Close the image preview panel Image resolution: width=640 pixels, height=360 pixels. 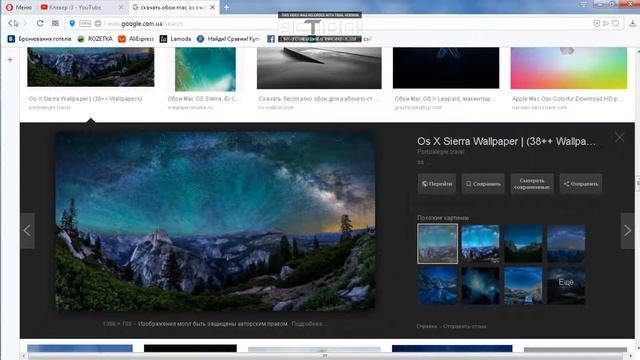click(619, 138)
